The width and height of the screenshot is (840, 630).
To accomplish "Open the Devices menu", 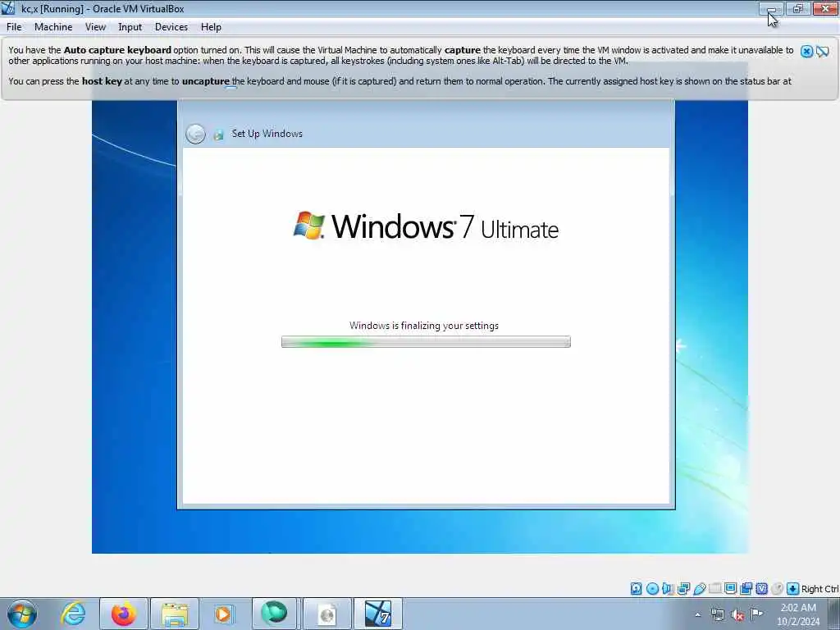I will (171, 27).
